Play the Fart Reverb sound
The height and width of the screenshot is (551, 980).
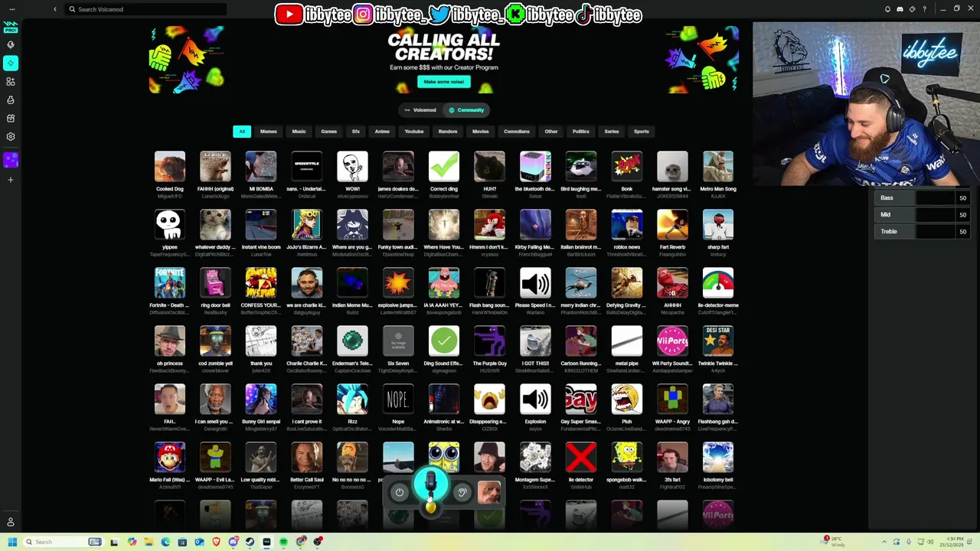point(672,225)
